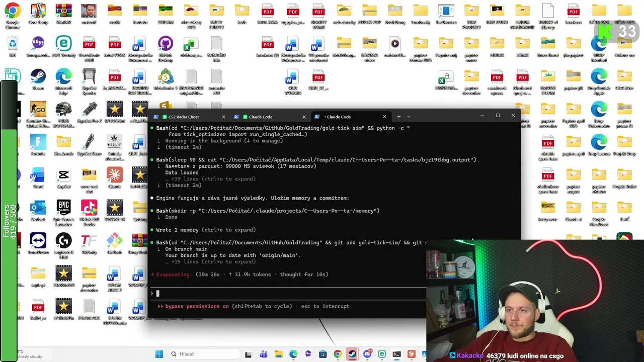The width and height of the screenshot is (644, 362).
Task: Open CapCut desktop shortcut
Action: [64, 177]
